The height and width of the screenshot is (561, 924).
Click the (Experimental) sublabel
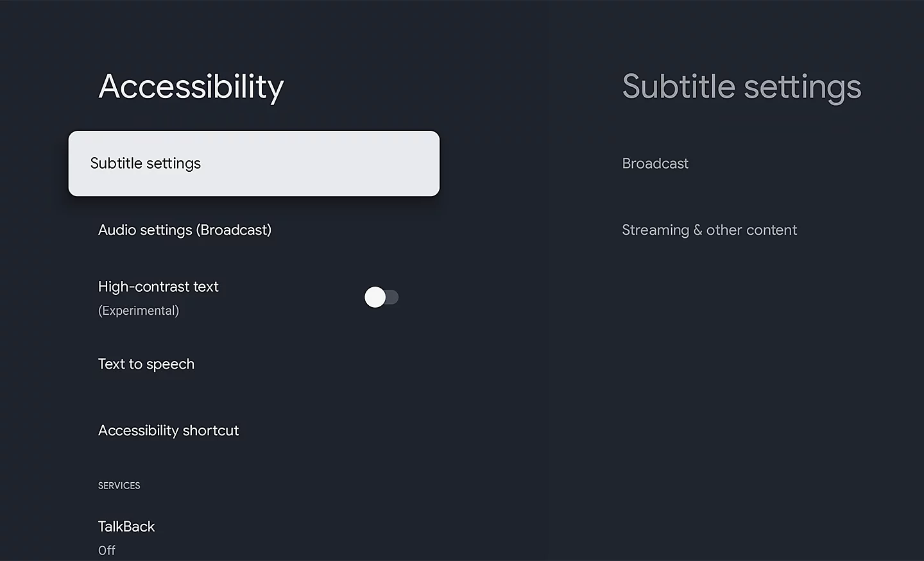[139, 311]
